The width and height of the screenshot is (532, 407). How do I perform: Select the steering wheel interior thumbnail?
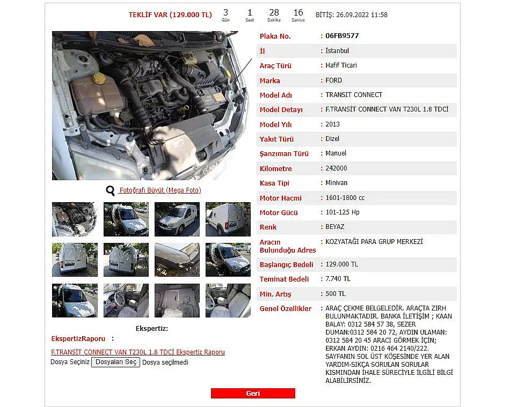pyautogui.click(x=126, y=301)
